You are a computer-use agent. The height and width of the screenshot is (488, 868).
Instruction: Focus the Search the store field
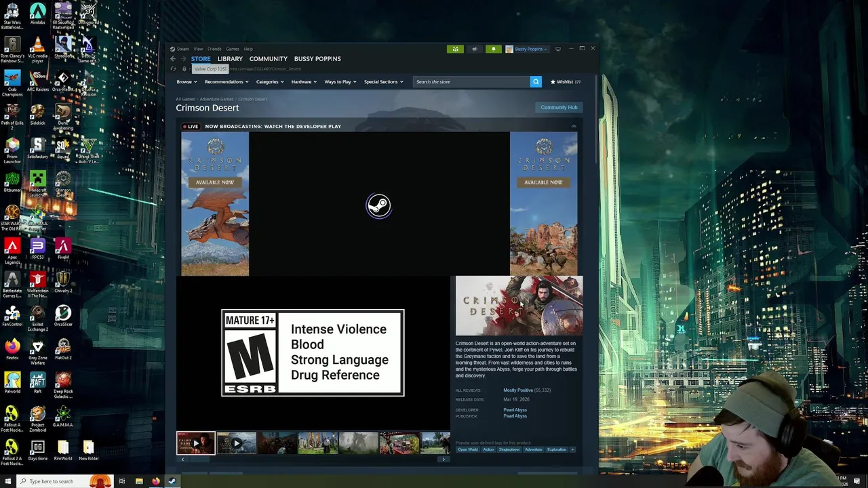click(x=471, y=82)
